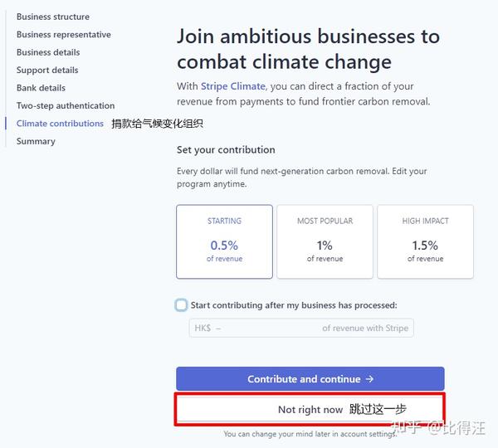Click 'of revenue with Stripe' field suffix
The width and height of the screenshot is (498, 448).
[365, 329]
